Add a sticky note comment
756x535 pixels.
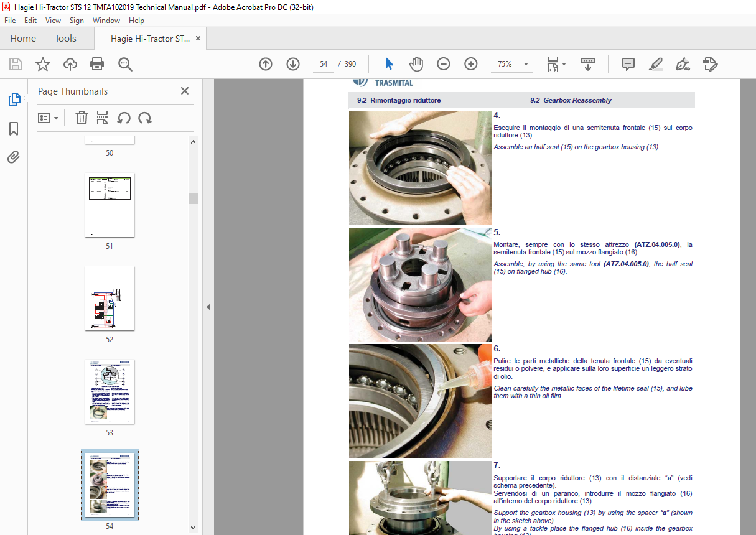[628, 64]
